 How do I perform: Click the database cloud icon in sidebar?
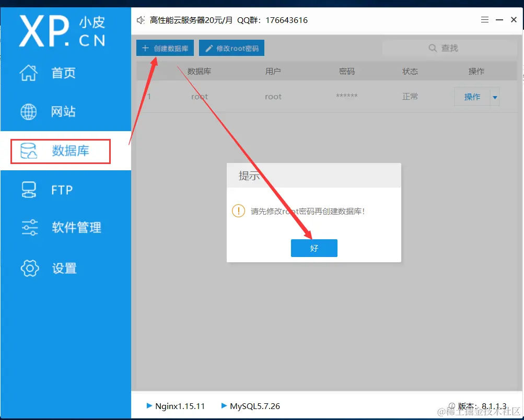(x=29, y=150)
